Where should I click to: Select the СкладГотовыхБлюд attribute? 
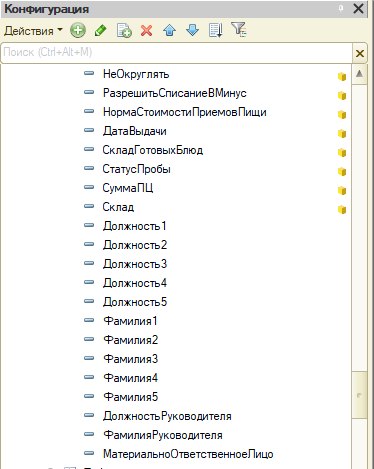tap(153, 150)
